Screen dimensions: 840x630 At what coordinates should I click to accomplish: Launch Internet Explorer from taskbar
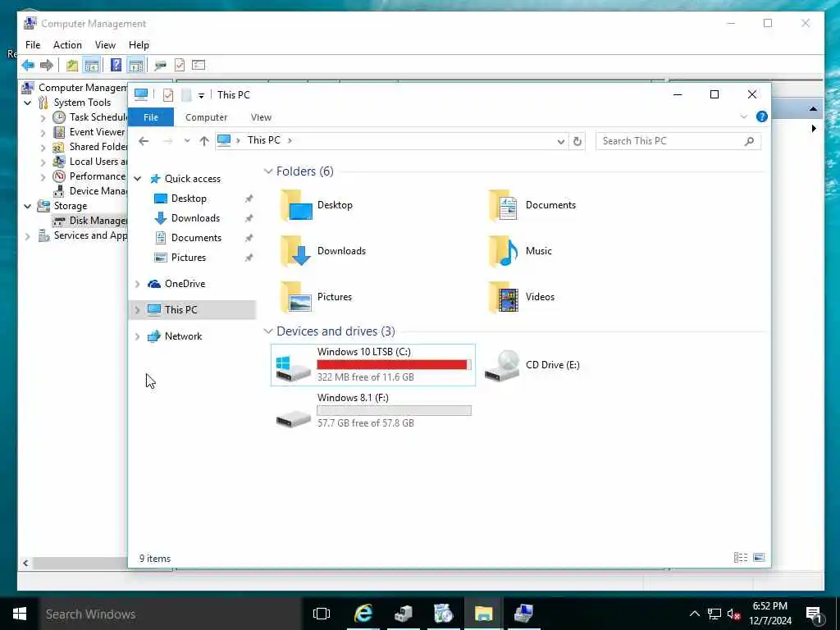point(363,614)
